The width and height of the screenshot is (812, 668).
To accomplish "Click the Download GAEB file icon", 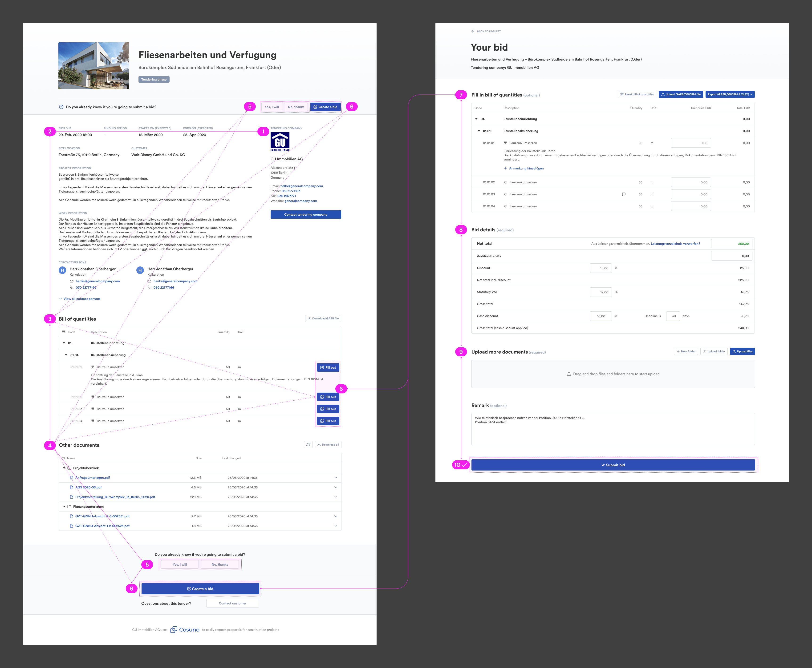I will tap(310, 318).
